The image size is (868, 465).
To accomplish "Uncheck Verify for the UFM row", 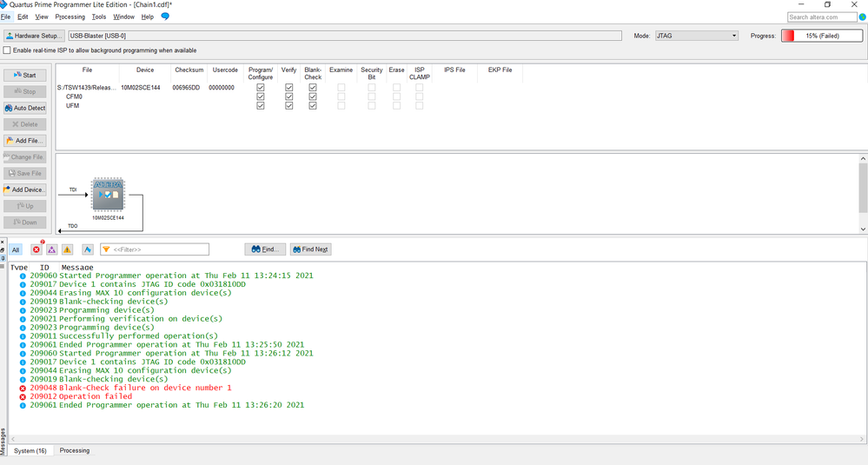I will pos(288,106).
